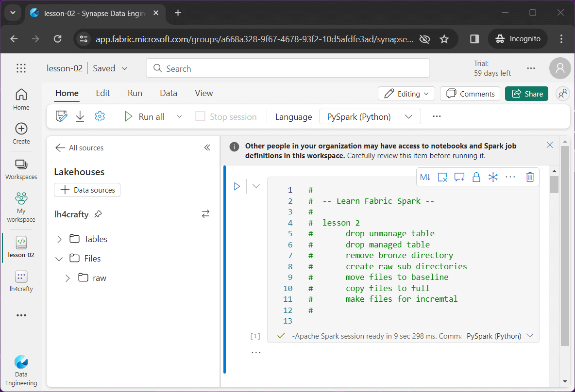This screenshot has width=575, height=392.
Task: Open the Data tab
Action: (169, 93)
